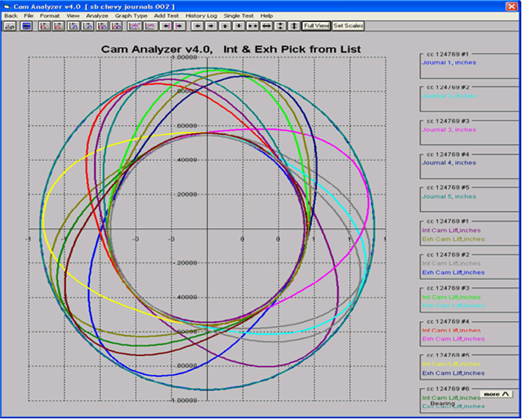523x420 pixels.
Task: Shift the graph down using the down arrow
Action: tap(239, 26)
